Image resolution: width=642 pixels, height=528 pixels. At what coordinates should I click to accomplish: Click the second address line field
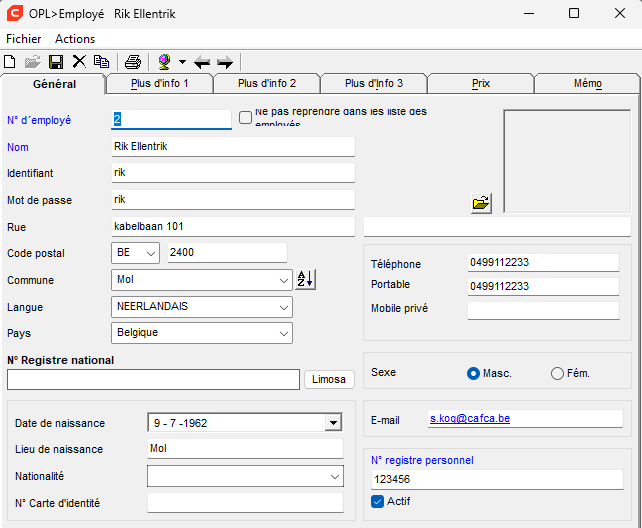pos(497,227)
